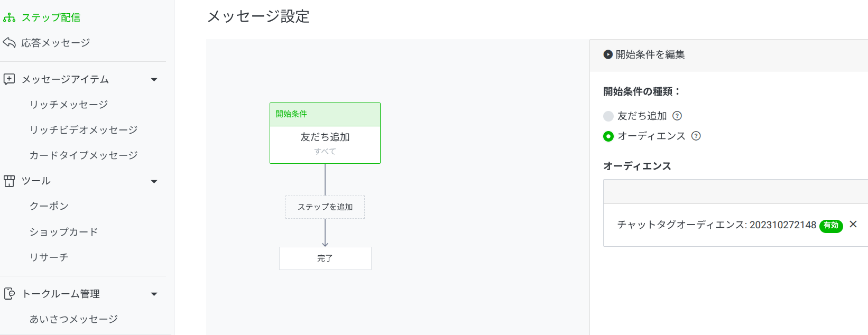The height and width of the screenshot is (335, 868).
Task: Click the ツール storefront icon
Action: tap(10, 181)
